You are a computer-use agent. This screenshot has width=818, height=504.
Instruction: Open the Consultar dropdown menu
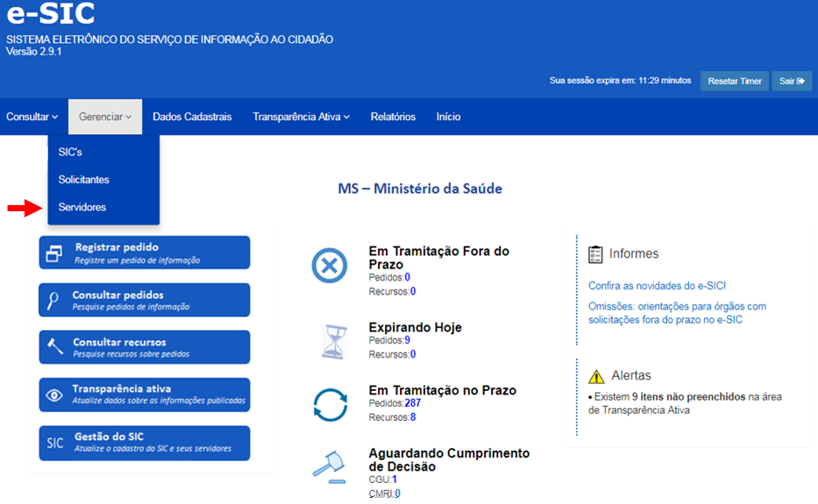pos(32,117)
